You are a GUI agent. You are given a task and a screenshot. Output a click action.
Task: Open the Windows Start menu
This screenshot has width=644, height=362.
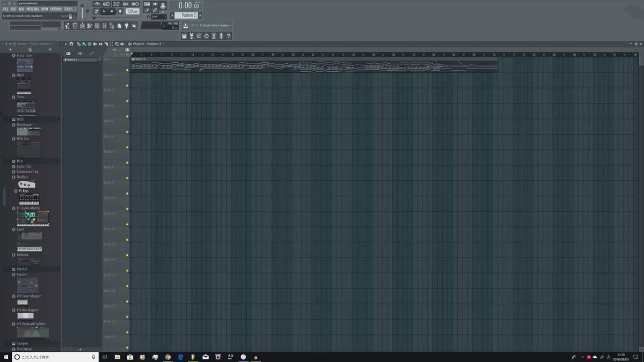coord(5,357)
